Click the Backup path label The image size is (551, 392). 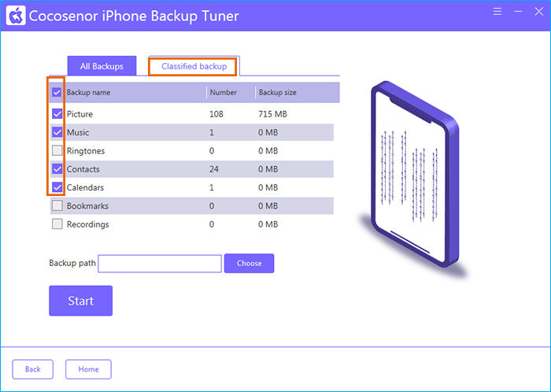(72, 263)
